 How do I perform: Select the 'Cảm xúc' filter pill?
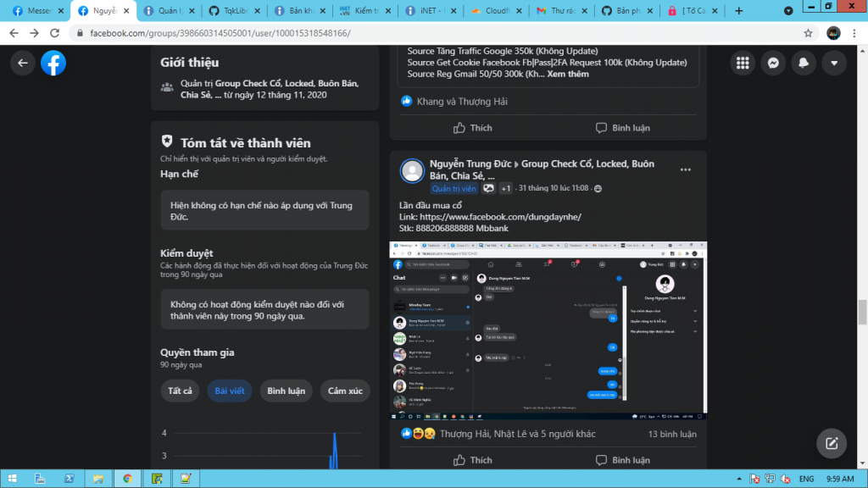pos(345,391)
